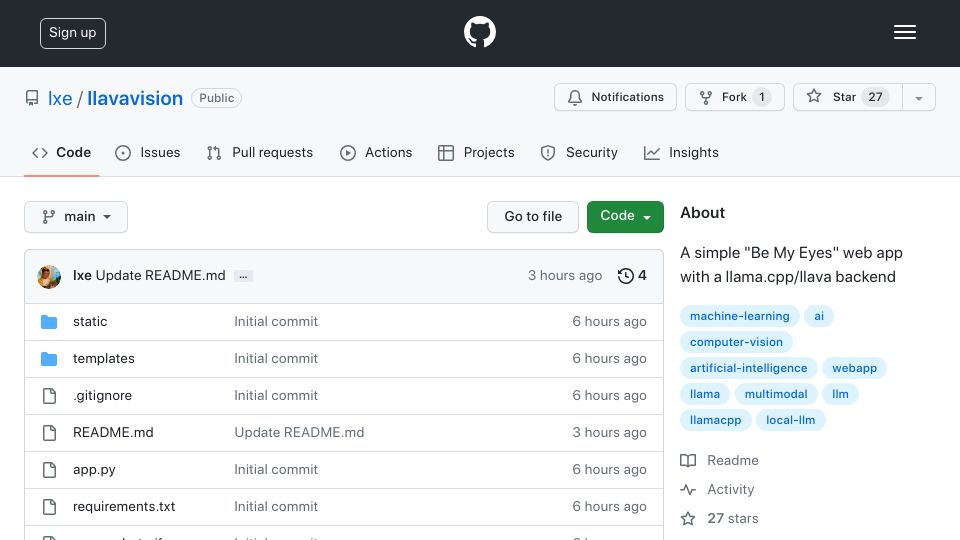Click the multimodal topic tag
960x540 pixels.
pos(776,394)
